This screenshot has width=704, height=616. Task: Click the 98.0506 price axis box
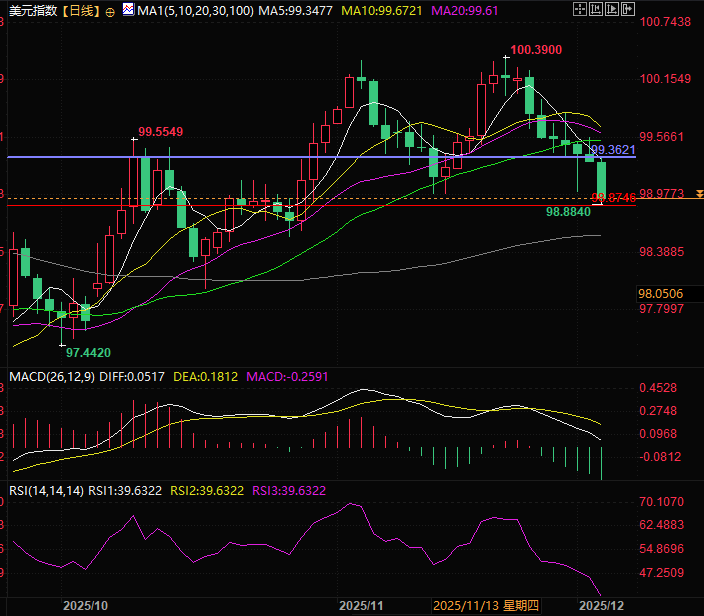pyautogui.click(x=660, y=293)
